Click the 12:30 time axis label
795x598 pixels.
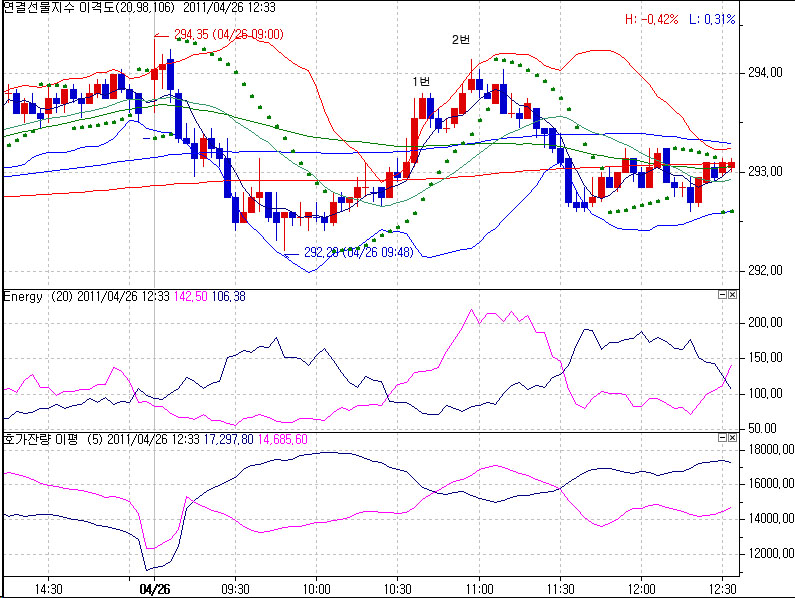(722, 589)
